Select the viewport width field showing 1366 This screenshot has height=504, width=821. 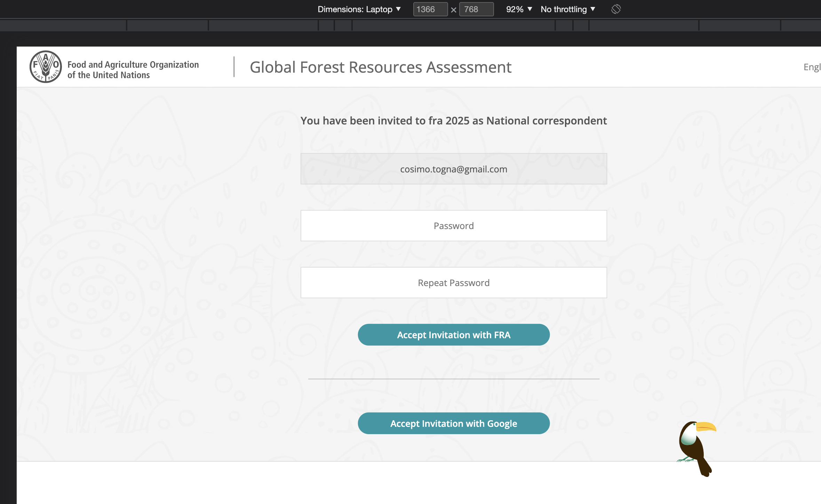pyautogui.click(x=430, y=9)
